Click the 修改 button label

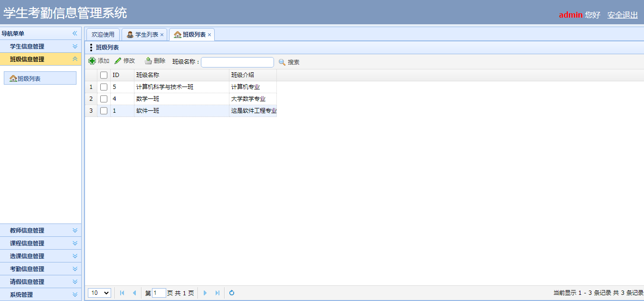pos(129,61)
